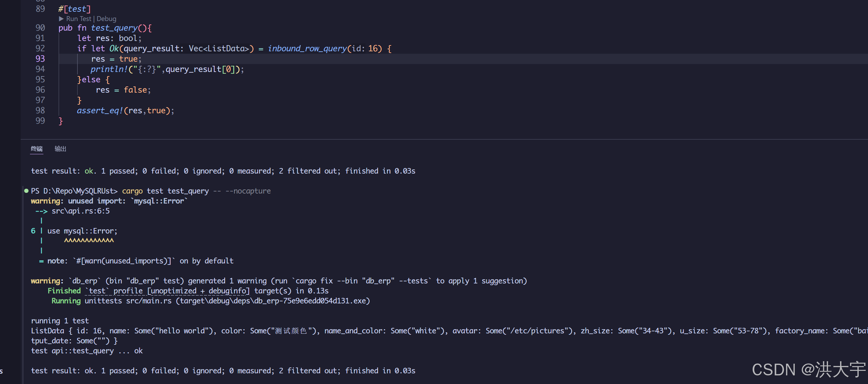Click terminal command 'cargo test test_query'
Viewport: 868px width, 384px height.
[165, 191]
